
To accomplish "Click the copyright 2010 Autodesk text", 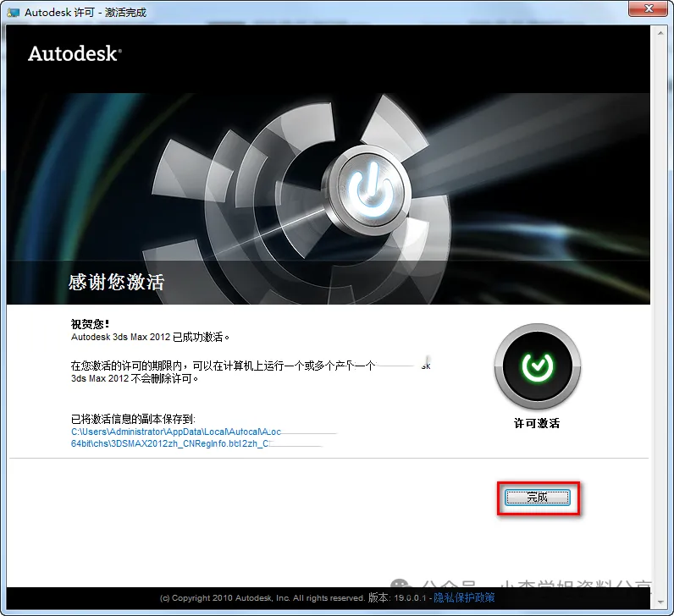I will (262, 598).
